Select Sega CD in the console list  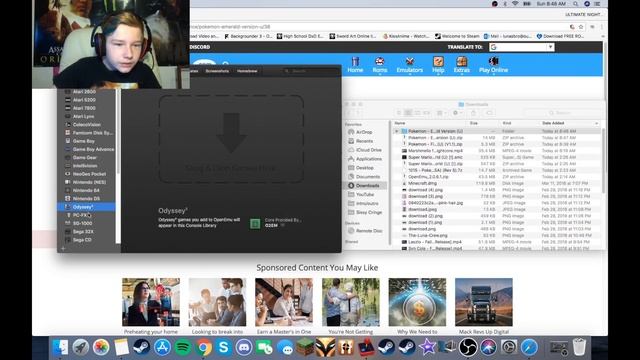coord(82,240)
